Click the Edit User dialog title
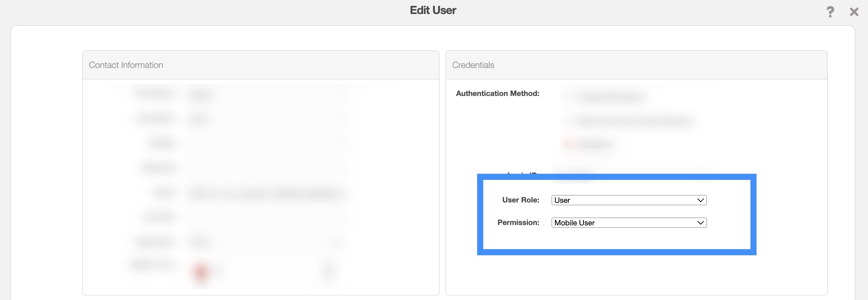 (433, 10)
